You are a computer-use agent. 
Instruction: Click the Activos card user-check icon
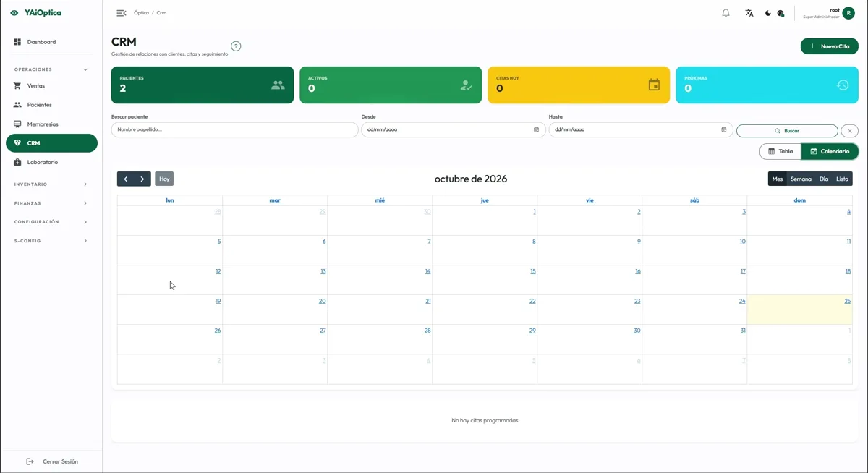coord(466,85)
